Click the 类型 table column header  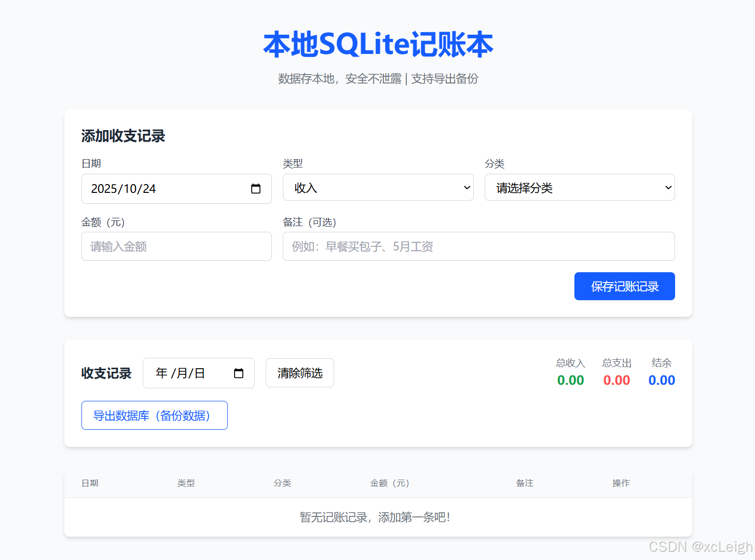[x=186, y=483]
